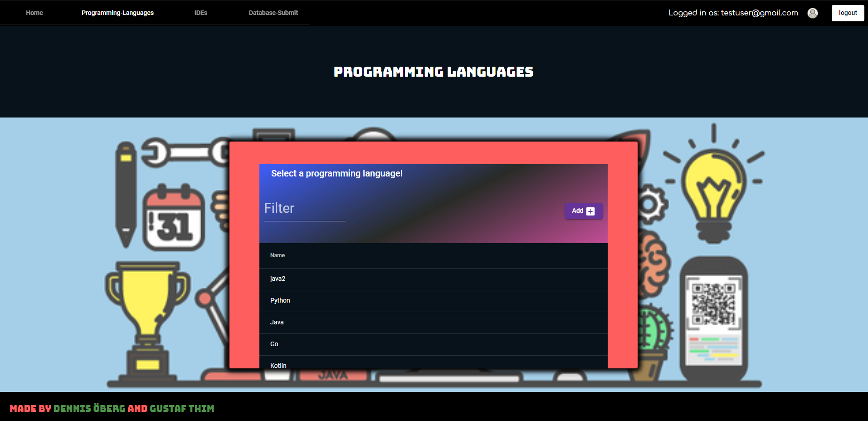Screen dimensions: 868x421
Task: Select the Programming-Languages tab
Action: pyautogui.click(x=117, y=13)
